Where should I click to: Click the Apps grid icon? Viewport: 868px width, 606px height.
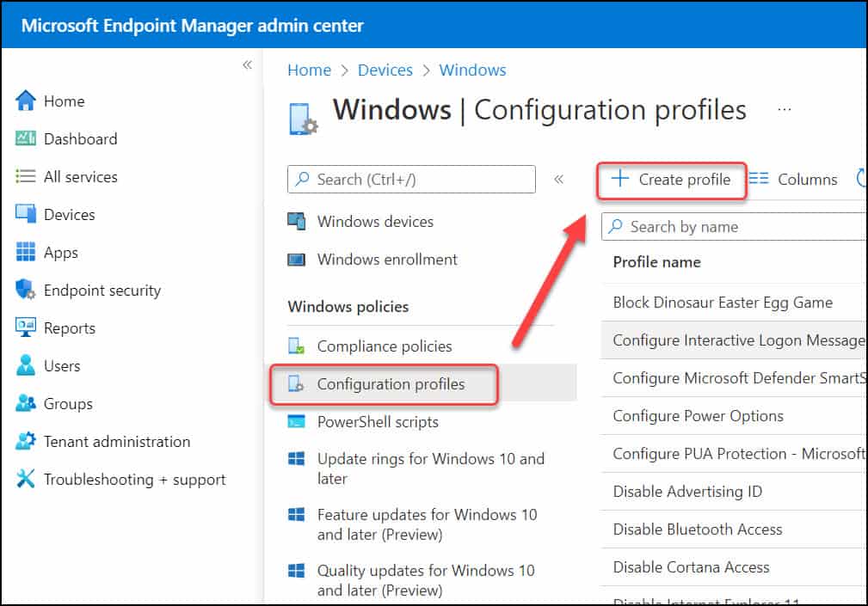click(x=26, y=252)
